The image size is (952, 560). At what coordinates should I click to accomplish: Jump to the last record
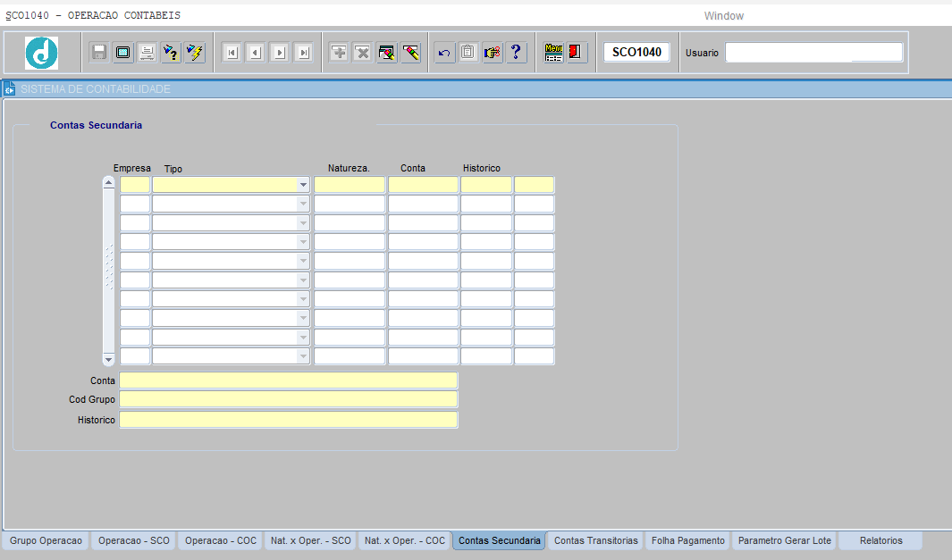304,53
